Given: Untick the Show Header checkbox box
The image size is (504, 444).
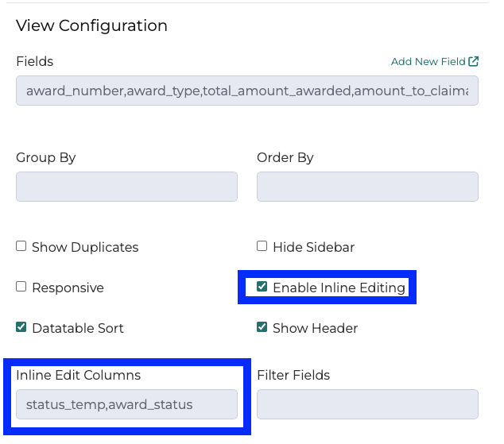Looking at the screenshot, I should pyautogui.click(x=262, y=327).
